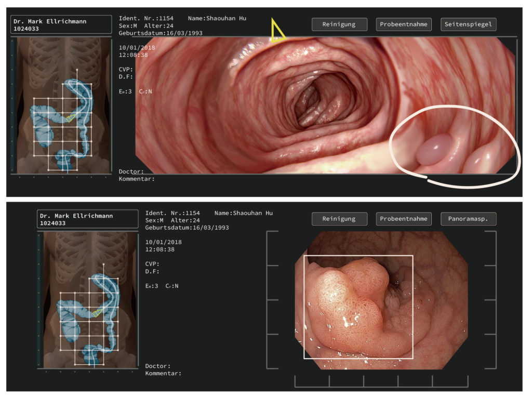The image size is (532, 397).
Task: Click "Geburtsdatum:16/03/1993" in the lower panel
Action: pyautogui.click(x=187, y=228)
